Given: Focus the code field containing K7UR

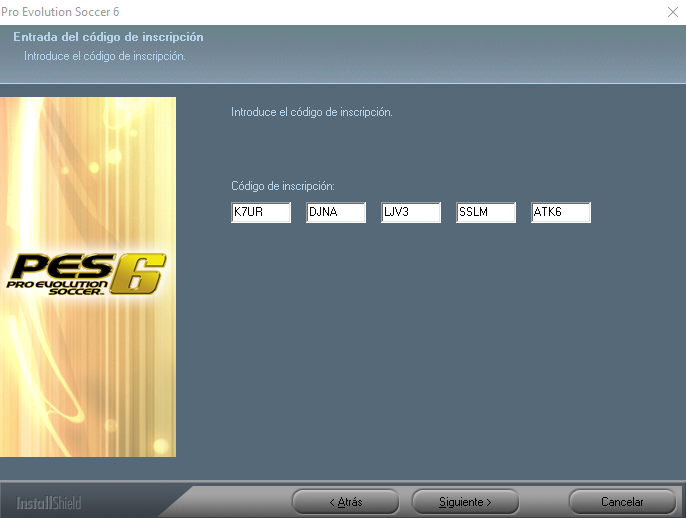Looking at the screenshot, I should [x=261, y=212].
